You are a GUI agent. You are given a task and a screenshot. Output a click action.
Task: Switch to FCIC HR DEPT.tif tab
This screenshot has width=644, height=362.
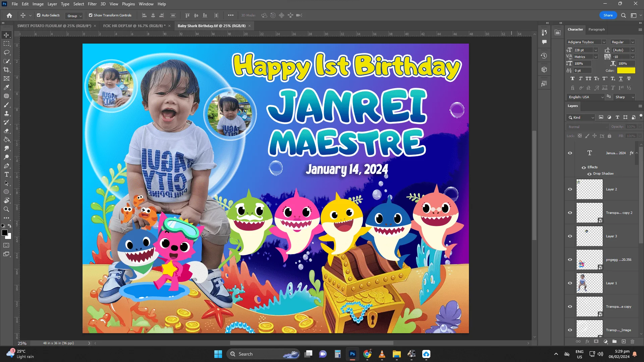coord(134,26)
